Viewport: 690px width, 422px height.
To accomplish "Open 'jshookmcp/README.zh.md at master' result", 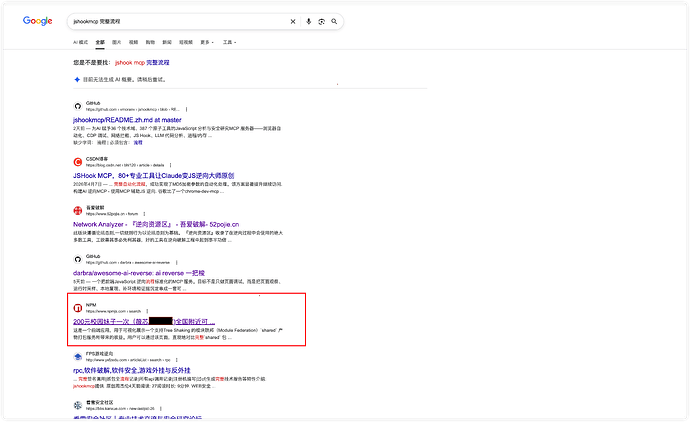I will [127, 120].
